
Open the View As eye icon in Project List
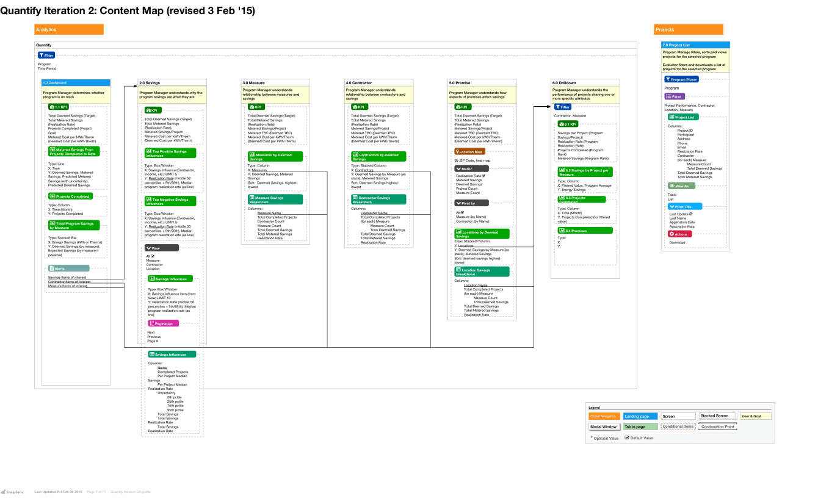(x=672, y=185)
